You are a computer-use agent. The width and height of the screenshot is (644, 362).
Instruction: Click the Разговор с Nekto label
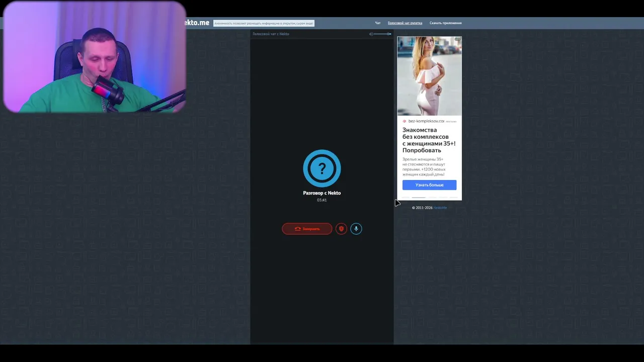[322, 193]
